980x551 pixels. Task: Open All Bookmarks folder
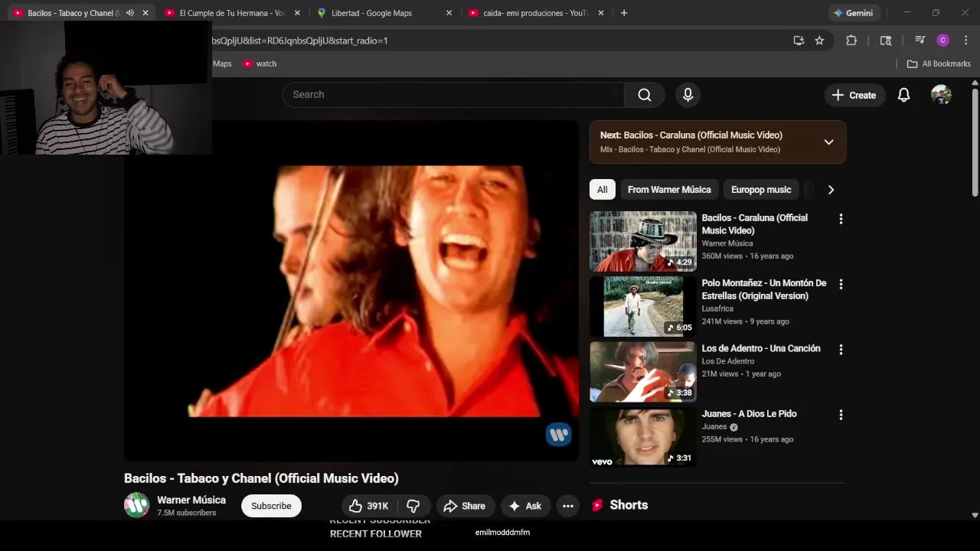coord(939,64)
